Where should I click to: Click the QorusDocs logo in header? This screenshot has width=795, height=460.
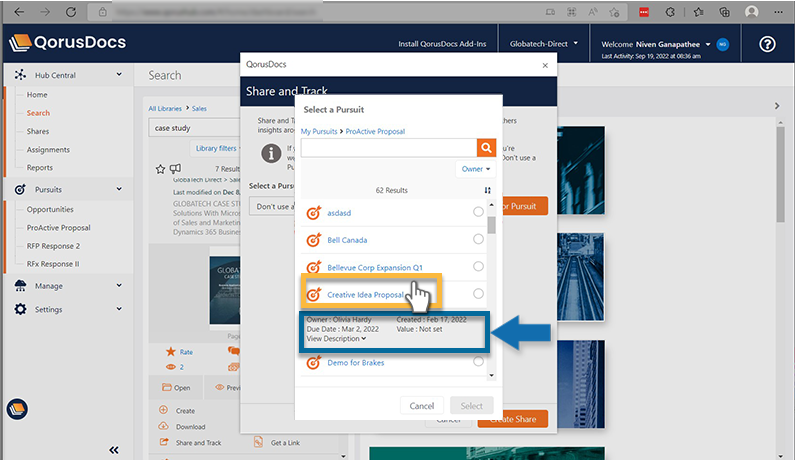coord(67,43)
